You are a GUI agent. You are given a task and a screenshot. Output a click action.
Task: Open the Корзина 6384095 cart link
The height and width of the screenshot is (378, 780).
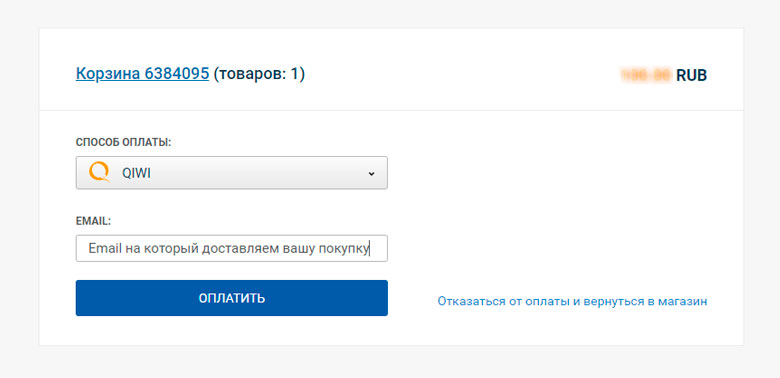pyautogui.click(x=142, y=74)
